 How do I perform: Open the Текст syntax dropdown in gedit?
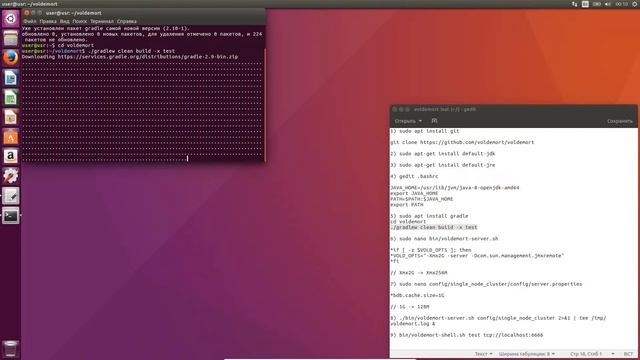[483, 354]
